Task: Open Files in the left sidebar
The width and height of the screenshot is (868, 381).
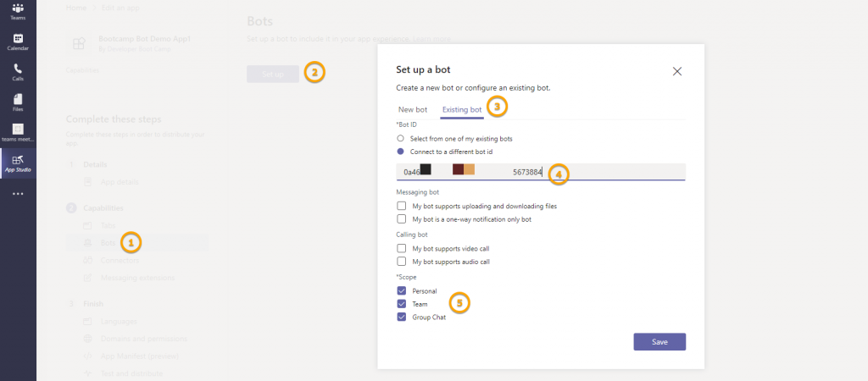Action: tap(18, 102)
